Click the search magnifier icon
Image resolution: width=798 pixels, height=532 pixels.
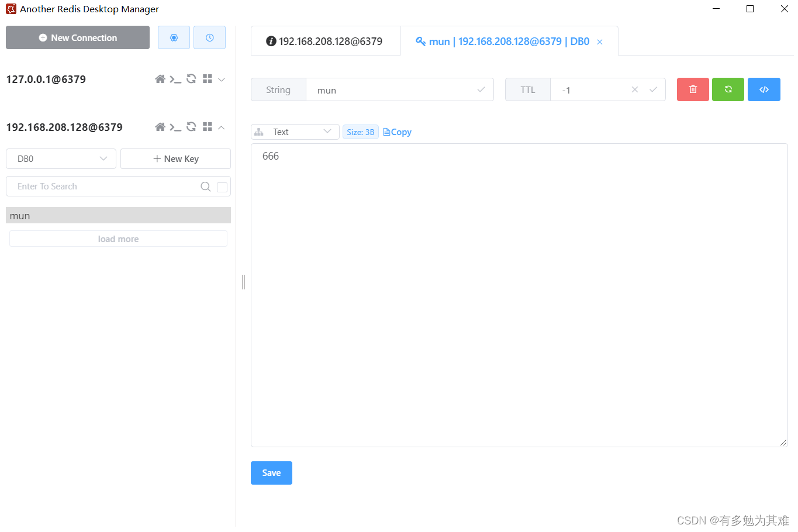pos(206,186)
